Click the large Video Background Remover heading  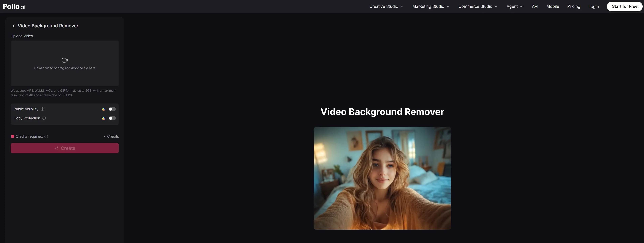(x=382, y=112)
